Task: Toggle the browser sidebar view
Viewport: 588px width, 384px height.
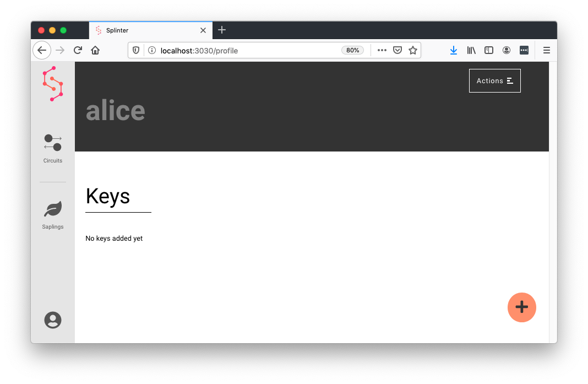Action: coord(489,50)
